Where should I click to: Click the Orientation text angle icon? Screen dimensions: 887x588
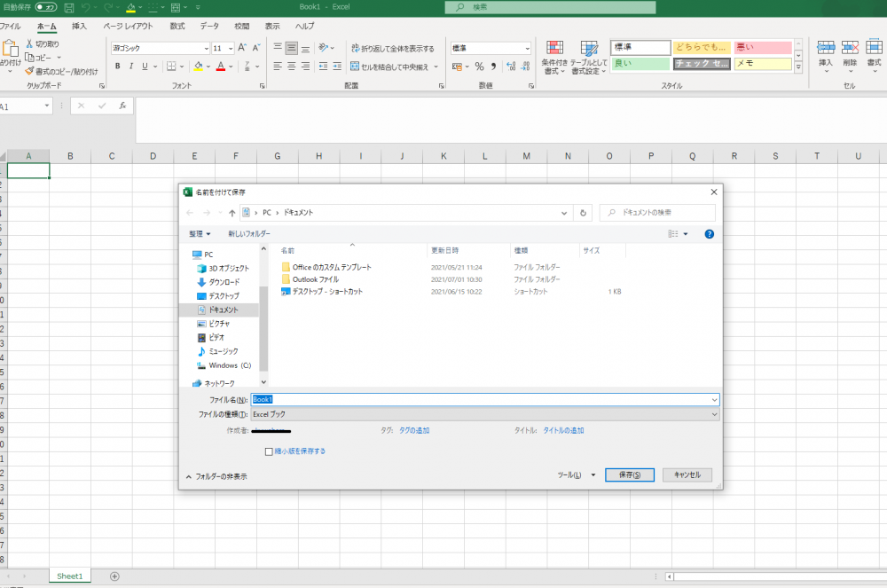(x=324, y=48)
